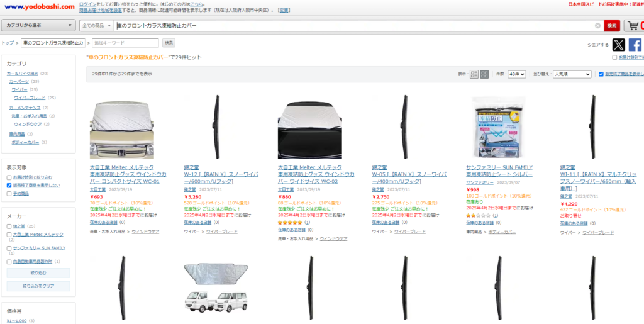Select 洗車・お手入れ用品 category in sidebar
Screen dimensions: 644x324
29,116
